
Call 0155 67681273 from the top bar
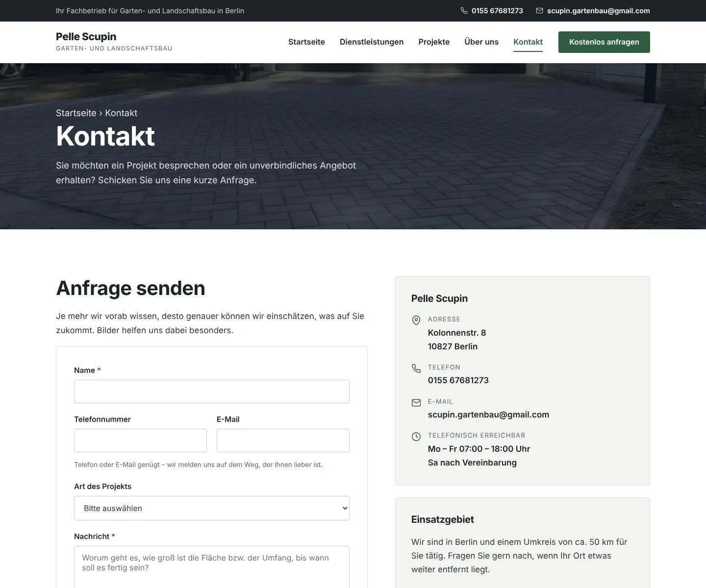(x=497, y=11)
